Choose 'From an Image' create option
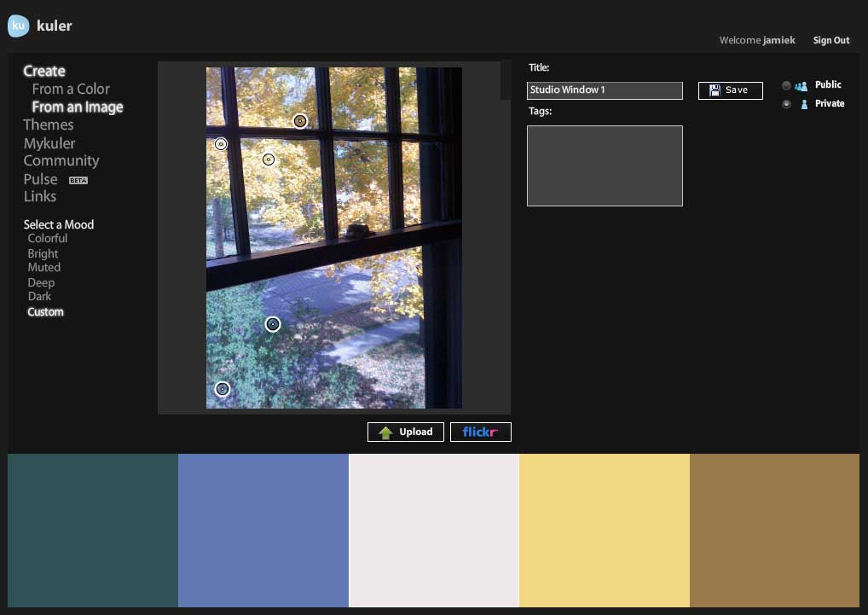868x615 pixels. pyautogui.click(x=78, y=107)
